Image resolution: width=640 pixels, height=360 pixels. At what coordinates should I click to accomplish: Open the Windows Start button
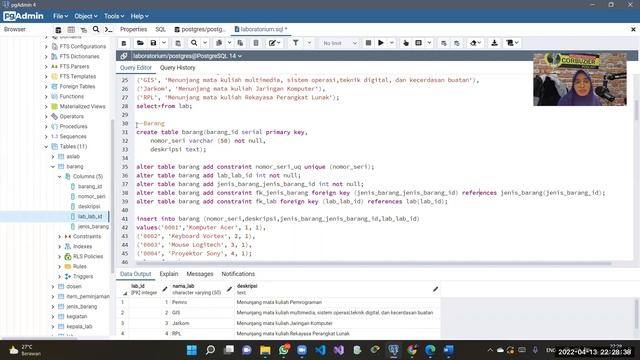(191, 350)
